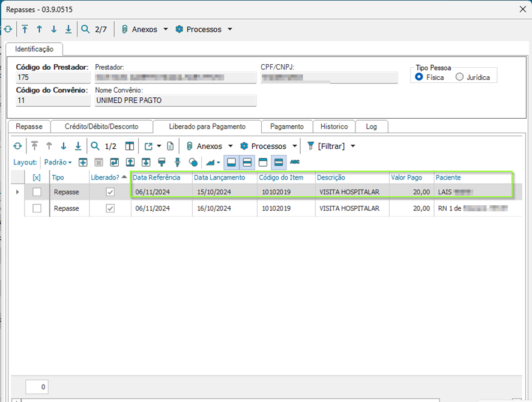Screen dimensions: 532x402
Task: Toggle the footer panel view icon
Action: pos(231,163)
